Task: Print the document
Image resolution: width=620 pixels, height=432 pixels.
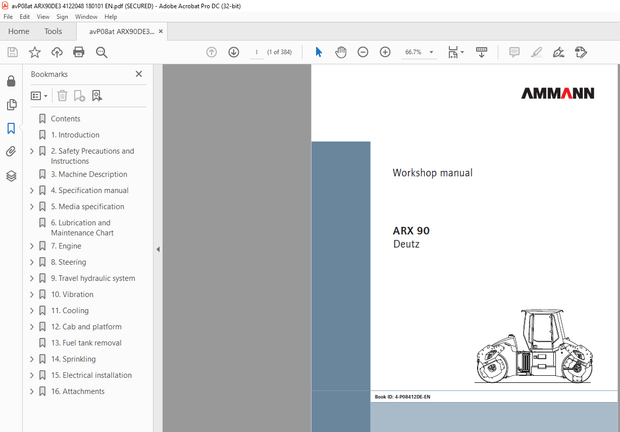Action: pyautogui.click(x=79, y=52)
